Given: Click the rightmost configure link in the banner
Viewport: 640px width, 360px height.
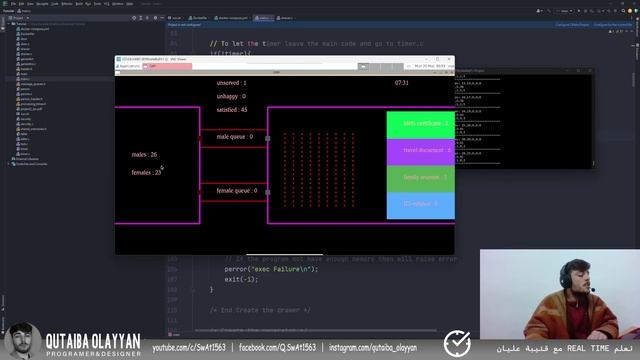Looking at the screenshot, I should tap(613, 25).
